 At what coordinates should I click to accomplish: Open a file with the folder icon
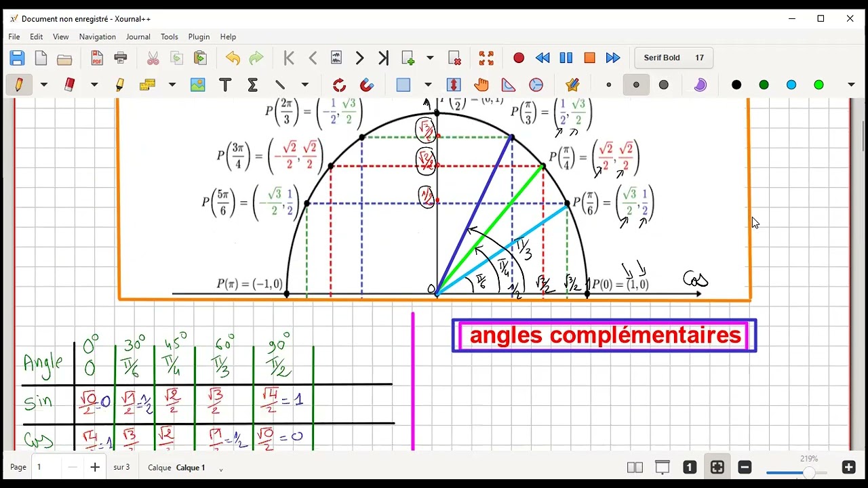[x=64, y=58]
